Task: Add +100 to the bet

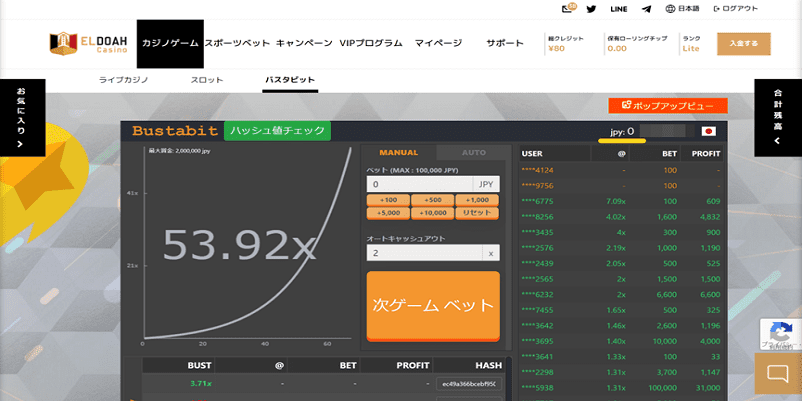Action: coord(388,200)
